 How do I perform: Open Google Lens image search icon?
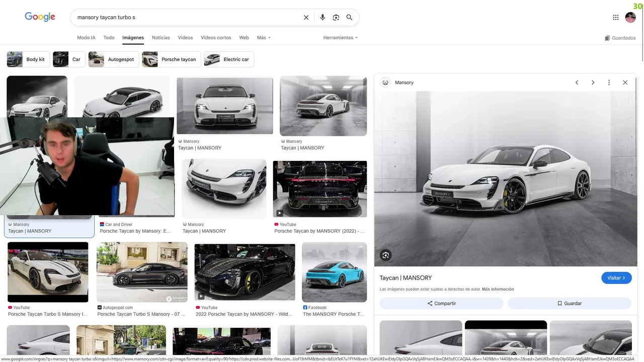336,17
